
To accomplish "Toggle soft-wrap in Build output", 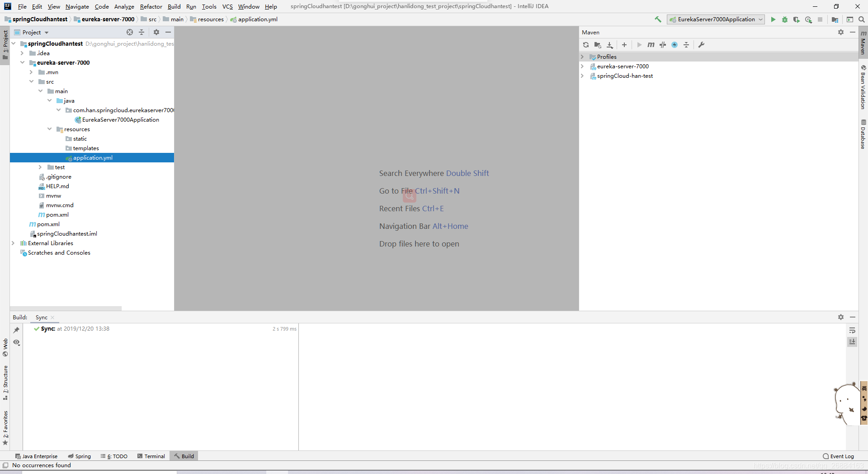I will [x=852, y=330].
